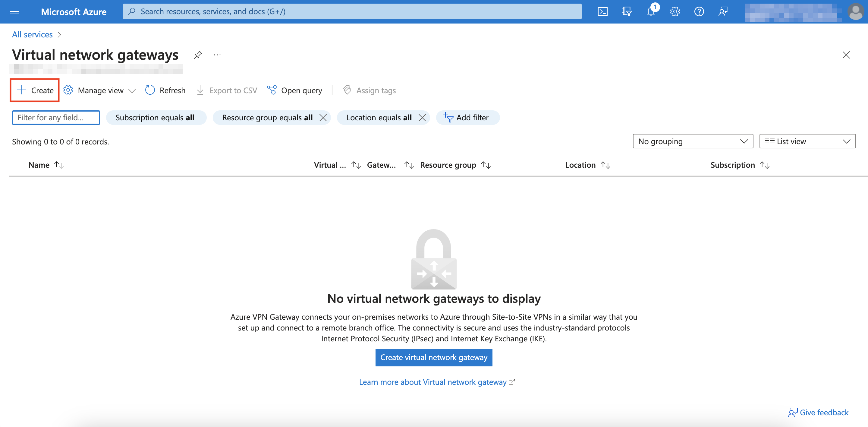Image resolution: width=868 pixels, height=427 pixels.
Task: Click Create virtual network gateway
Action: click(x=434, y=357)
